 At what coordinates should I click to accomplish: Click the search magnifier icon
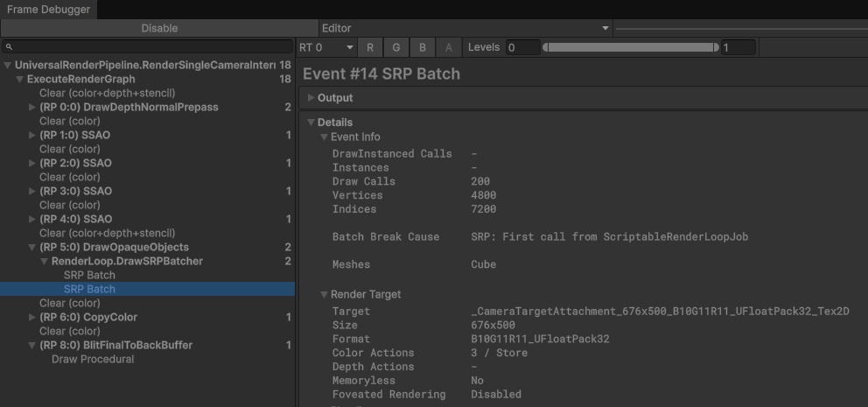point(9,47)
